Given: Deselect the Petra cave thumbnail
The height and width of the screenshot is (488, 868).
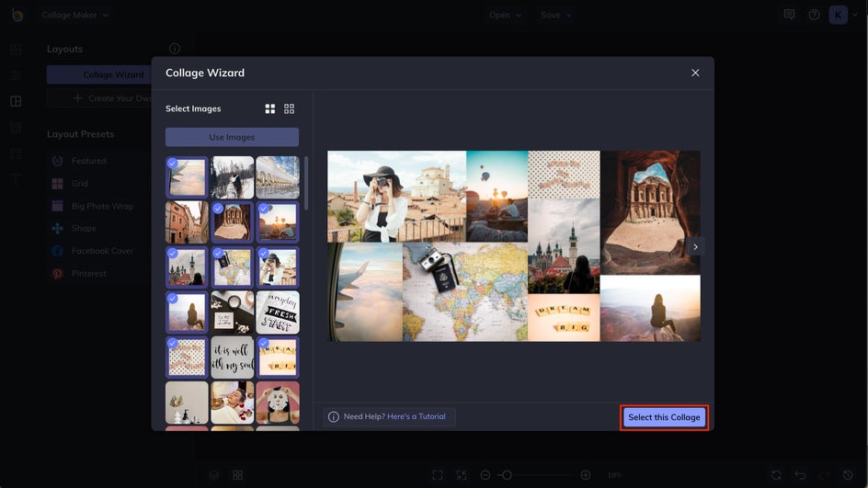Looking at the screenshot, I should click(233, 222).
